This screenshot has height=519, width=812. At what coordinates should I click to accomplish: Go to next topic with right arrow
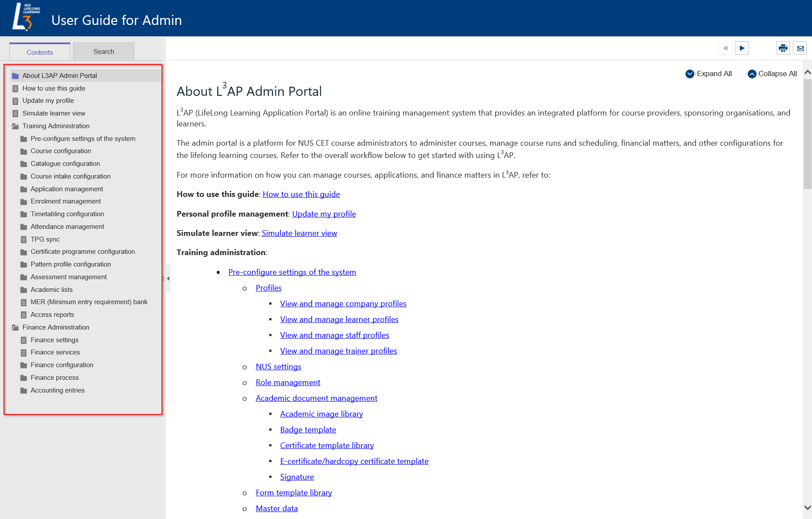[742, 48]
